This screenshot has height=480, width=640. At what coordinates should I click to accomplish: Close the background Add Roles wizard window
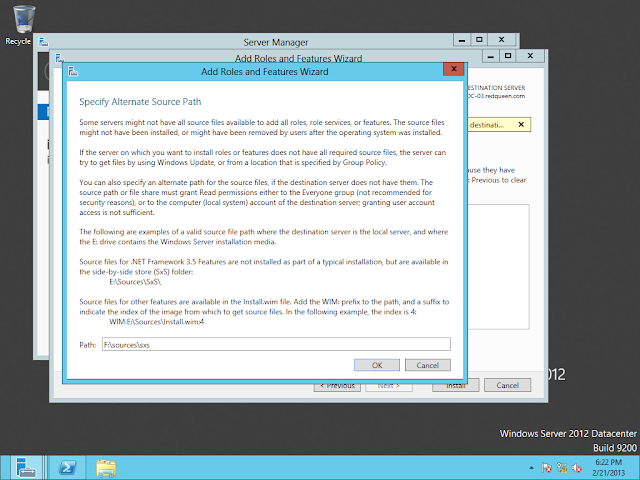[x=530, y=56]
